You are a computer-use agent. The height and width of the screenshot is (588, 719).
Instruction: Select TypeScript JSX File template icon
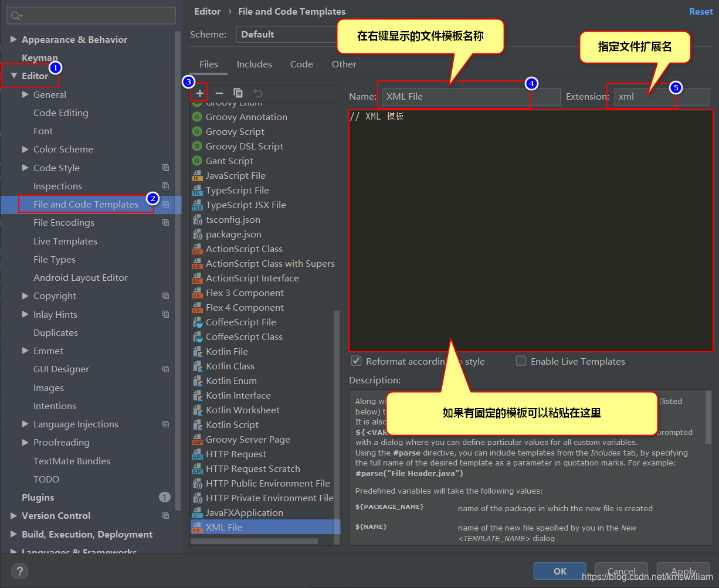pos(197,205)
